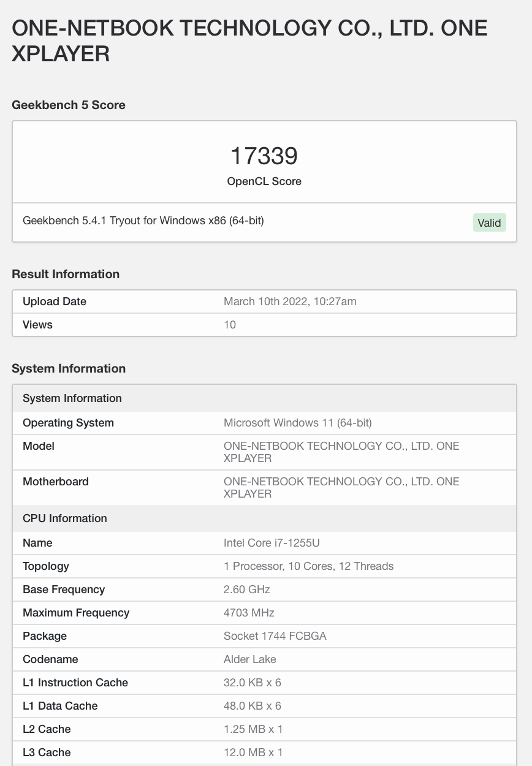Click the OpenCL Score label

click(x=264, y=181)
